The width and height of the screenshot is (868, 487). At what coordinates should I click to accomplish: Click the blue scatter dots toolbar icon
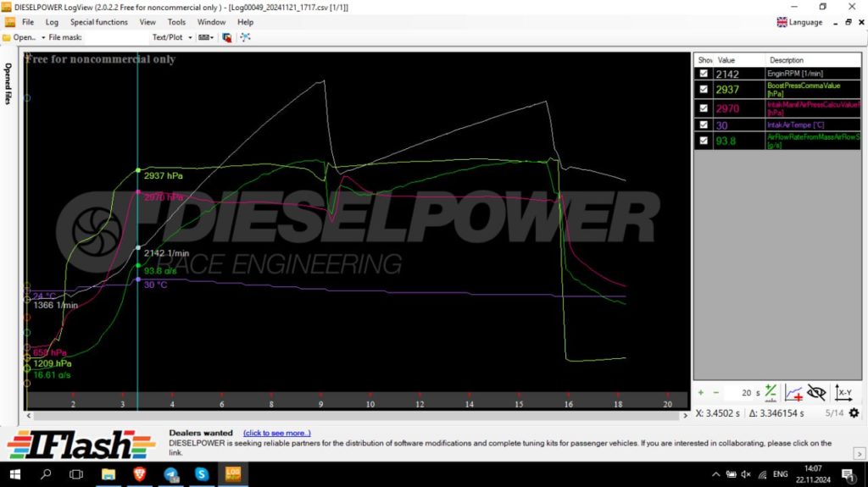point(245,37)
